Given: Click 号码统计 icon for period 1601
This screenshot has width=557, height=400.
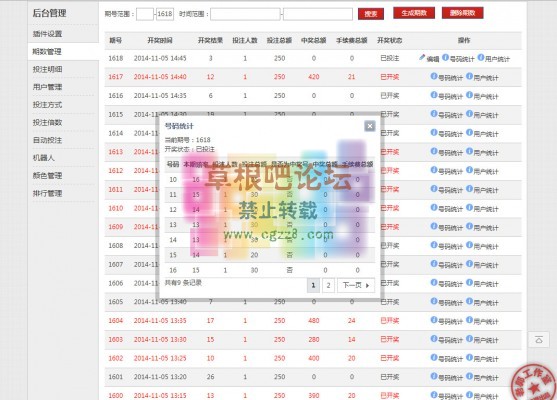Looking at the screenshot, I should 434,376.
